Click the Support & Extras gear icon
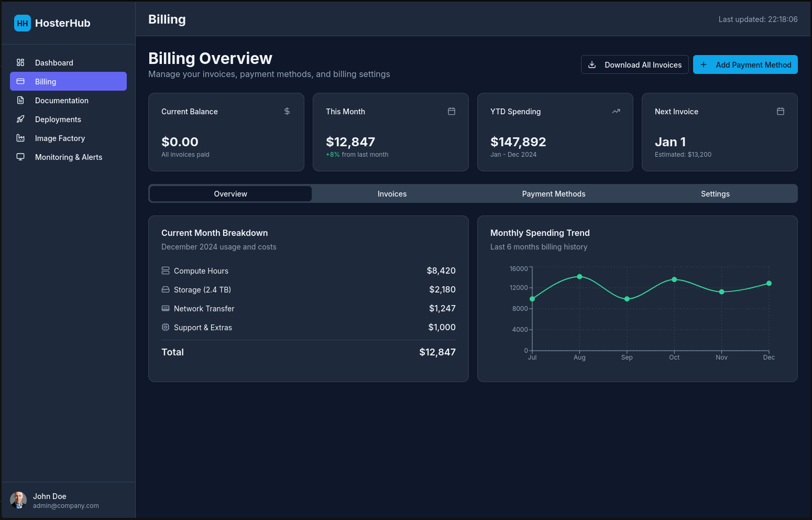The width and height of the screenshot is (812, 520). [x=166, y=327]
